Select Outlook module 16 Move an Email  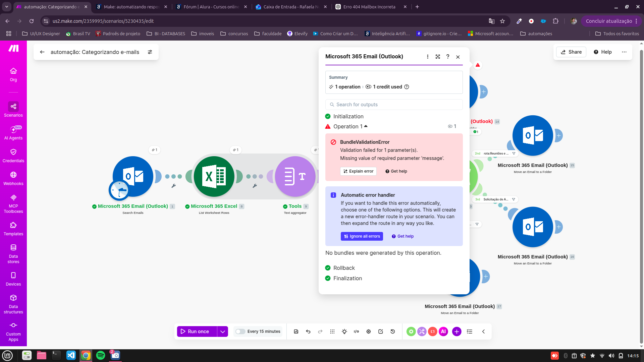click(x=533, y=227)
